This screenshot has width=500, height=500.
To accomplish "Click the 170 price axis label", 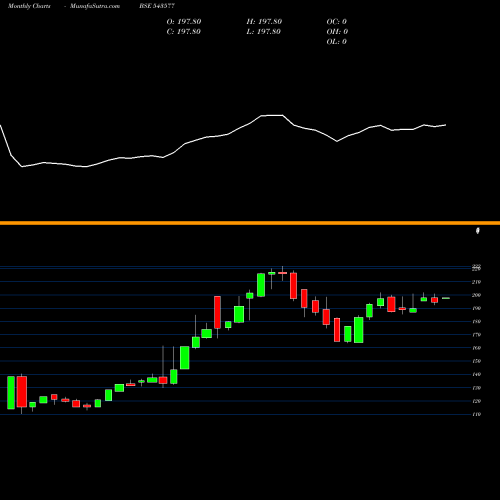I will (x=476, y=335).
